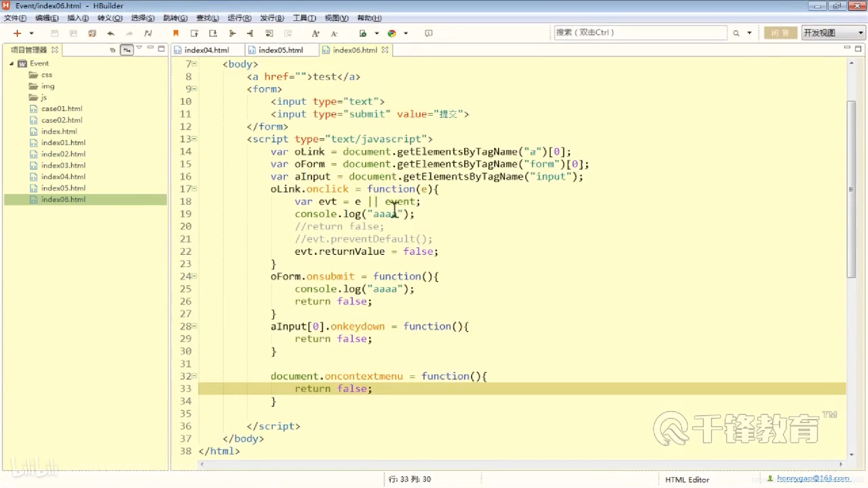Viewport: 868px width, 488px height.
Task: Click the indent left icon
Action: tap(250, 33)
